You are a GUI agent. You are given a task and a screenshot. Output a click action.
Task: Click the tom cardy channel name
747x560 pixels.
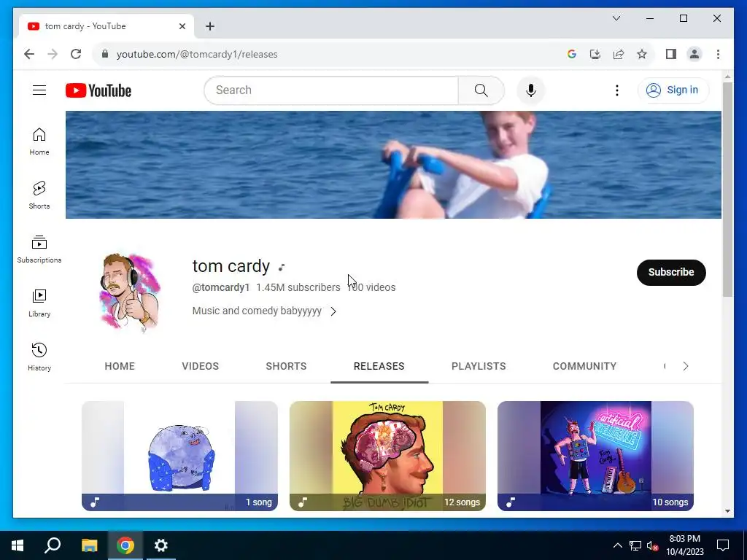231,265
